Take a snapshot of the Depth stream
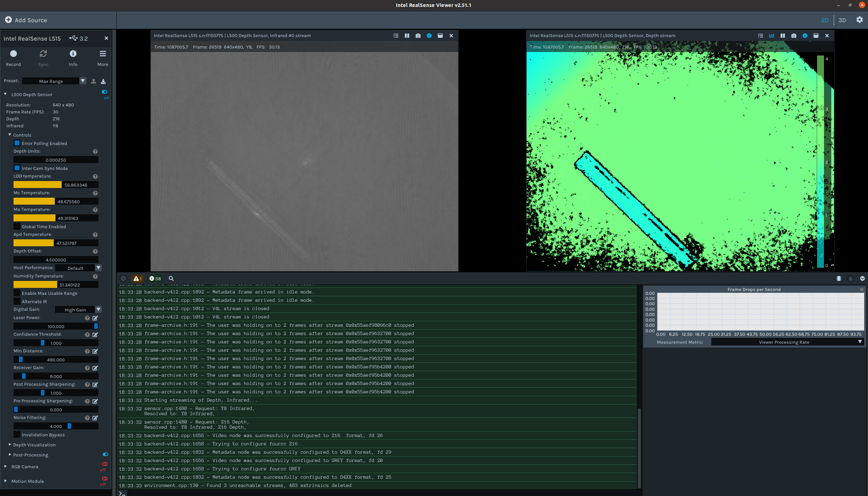 [793, 35]
